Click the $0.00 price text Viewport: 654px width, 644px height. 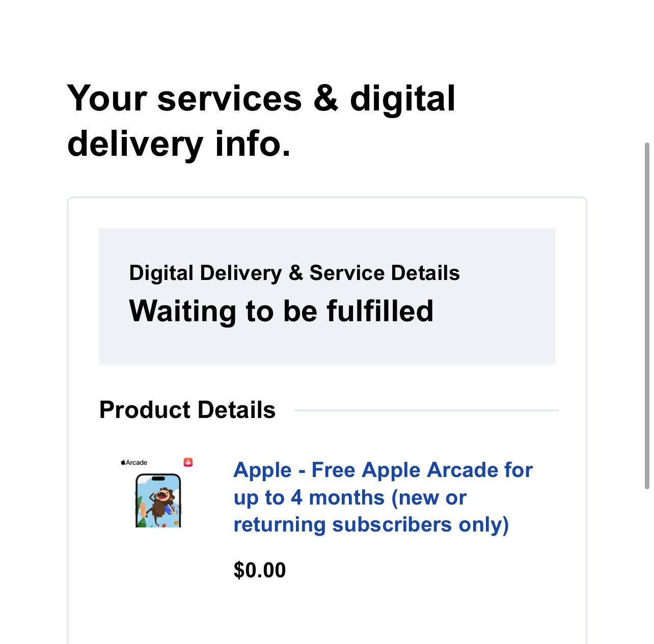tap(259, 570)
